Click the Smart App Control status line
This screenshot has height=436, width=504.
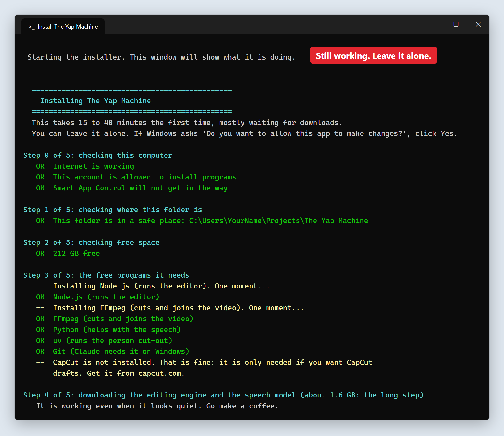(132, 188)
